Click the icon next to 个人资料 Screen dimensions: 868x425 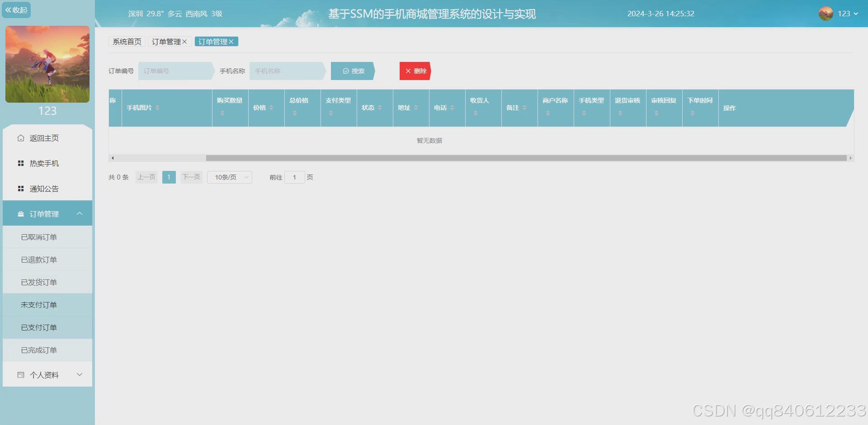click(x=20, y=374)
